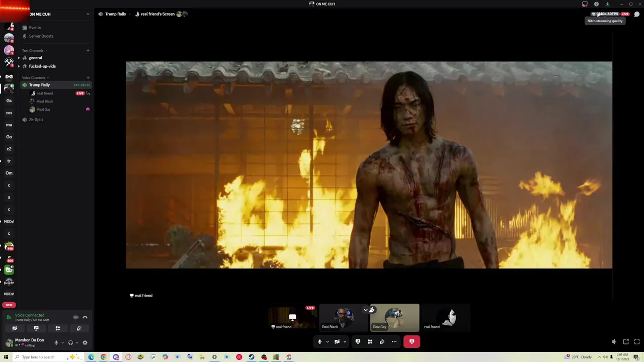
Task: Open input device options arrow in user panel
Action: point(62,343)
